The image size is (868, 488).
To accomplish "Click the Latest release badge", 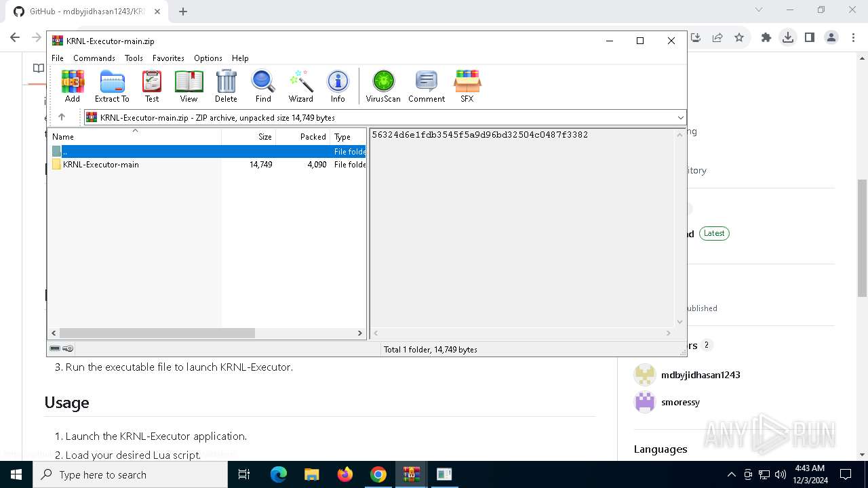I will coord(714,233).
